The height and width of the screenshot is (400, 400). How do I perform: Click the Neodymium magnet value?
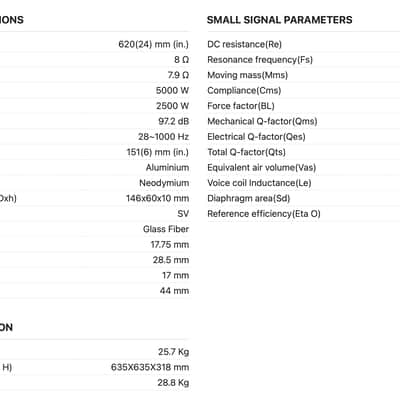(164, 183)
